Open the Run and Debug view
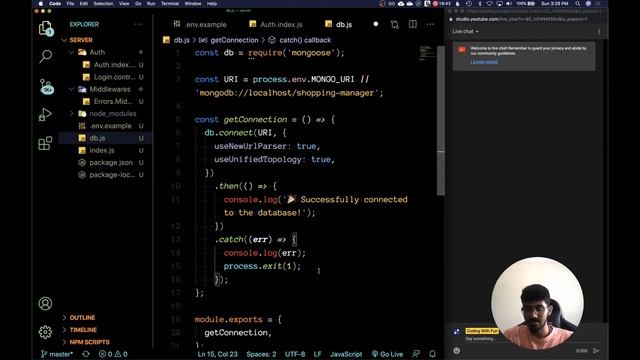 45,114
